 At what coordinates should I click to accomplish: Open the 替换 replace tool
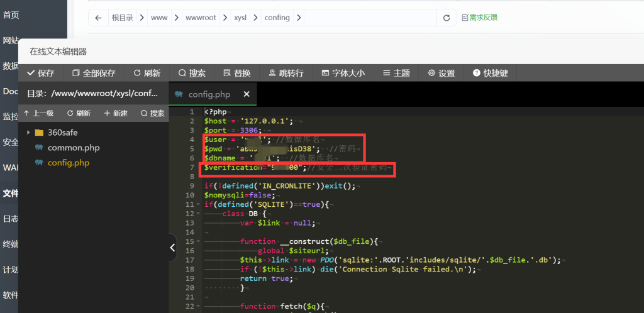237,73
